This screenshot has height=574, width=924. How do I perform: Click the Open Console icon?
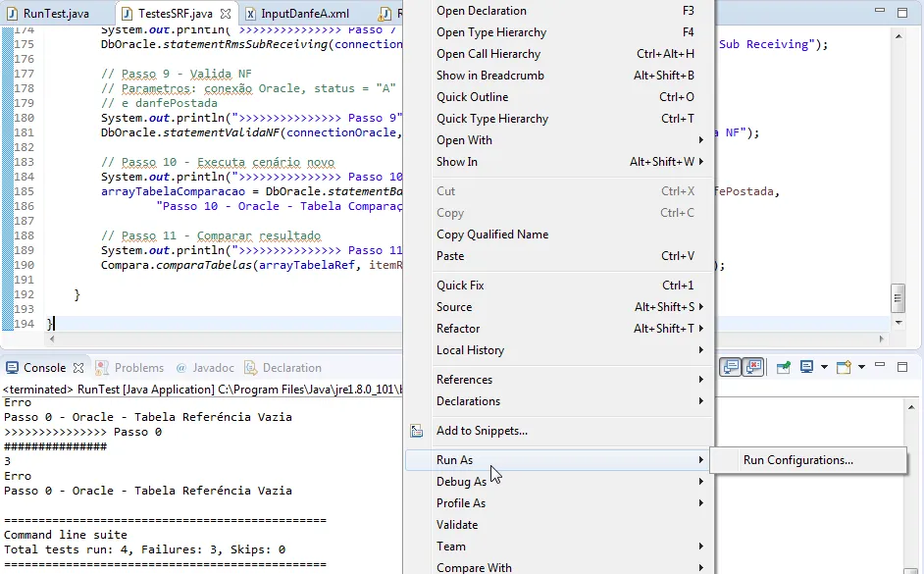(844, 367)
